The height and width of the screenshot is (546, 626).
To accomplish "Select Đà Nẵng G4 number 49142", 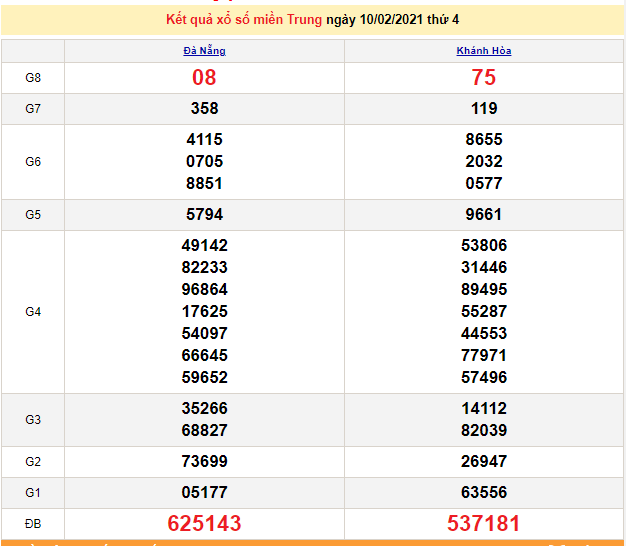I will pos(204,245).
